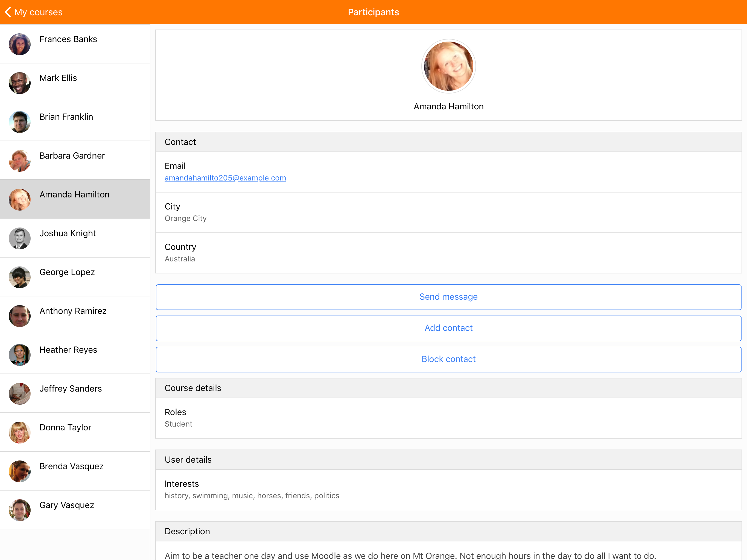
Task: Open Heather Reyes avatar
Action: [20, 355]
